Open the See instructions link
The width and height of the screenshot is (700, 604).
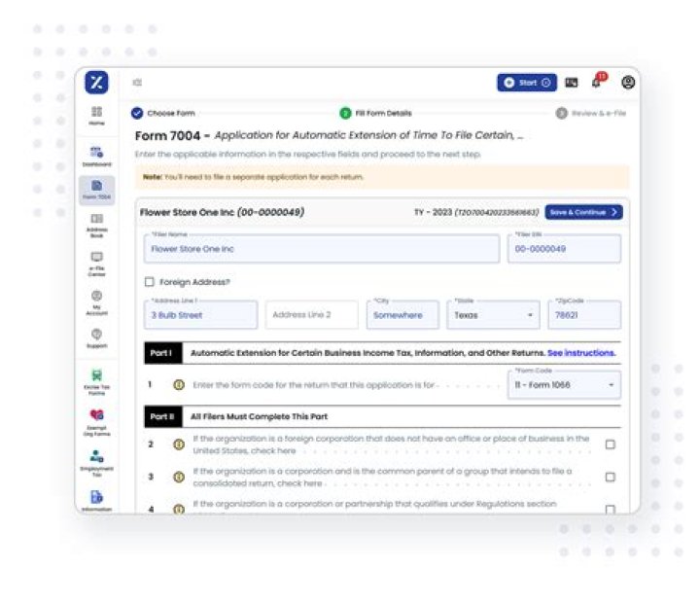(580, 353)
